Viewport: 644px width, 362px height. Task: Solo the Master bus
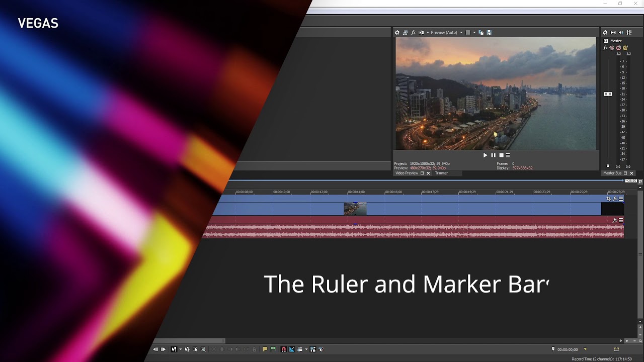click(x=625, y=48)
